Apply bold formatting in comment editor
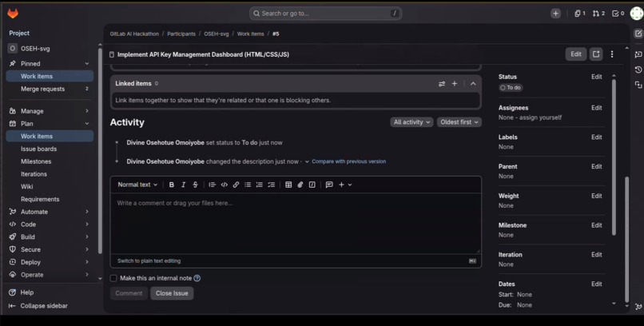 tap(172, 185)
